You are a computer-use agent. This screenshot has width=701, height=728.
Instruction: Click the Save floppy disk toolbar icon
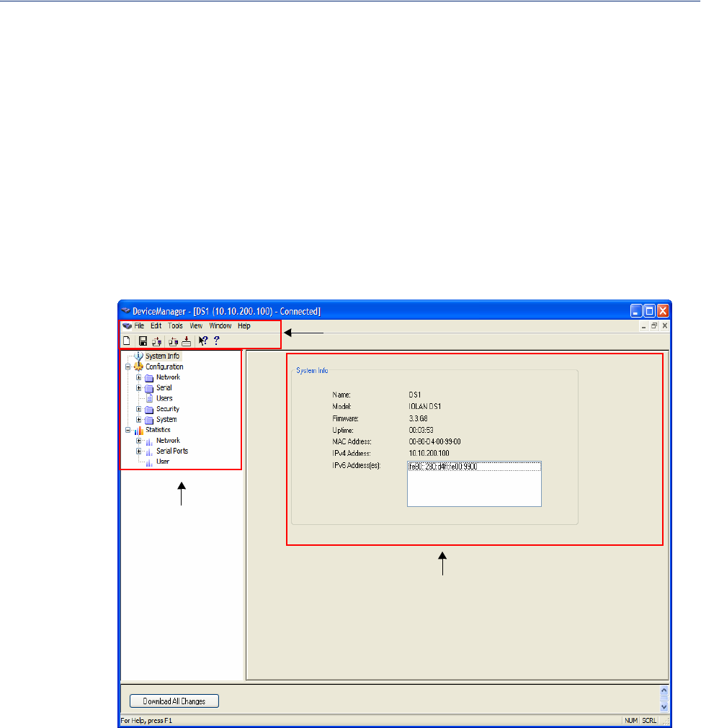coord(143,341)
